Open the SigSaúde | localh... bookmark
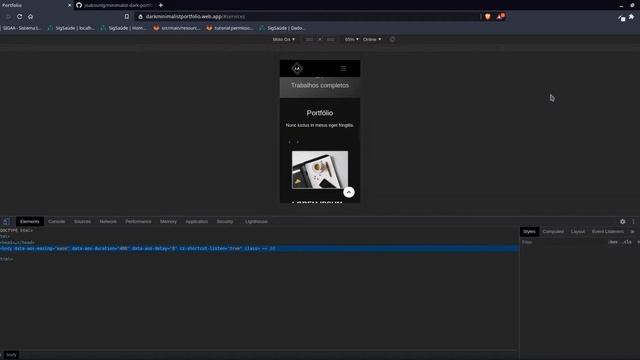The height and width of the screenshot is (360, 640). 71,28
